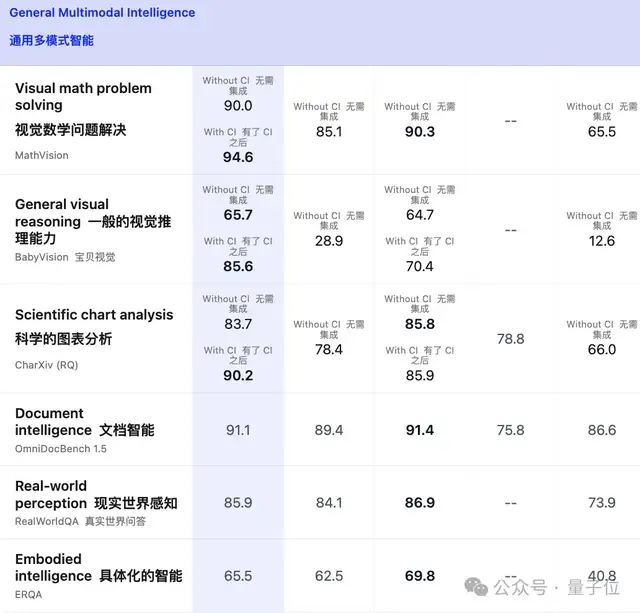Click the bold 85.6 BabyVision score
640x613 pixels.
(238, 266)
